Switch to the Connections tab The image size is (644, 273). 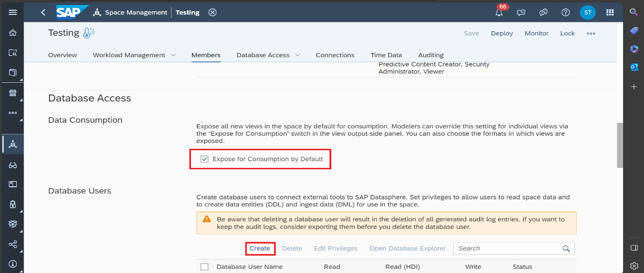click(335, 55)
